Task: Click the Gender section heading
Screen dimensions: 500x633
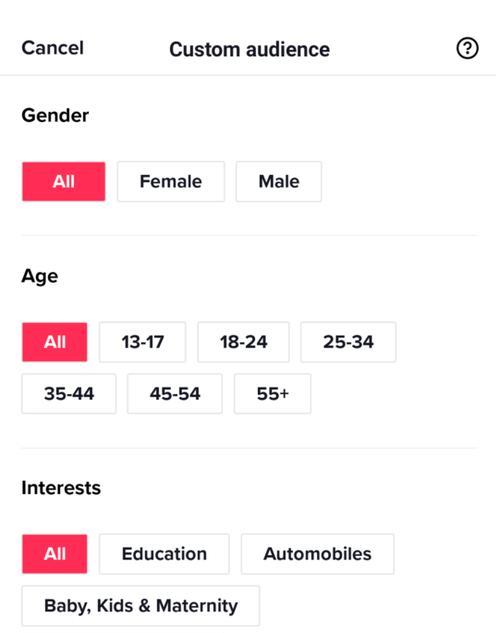Action: click(55, 115)
